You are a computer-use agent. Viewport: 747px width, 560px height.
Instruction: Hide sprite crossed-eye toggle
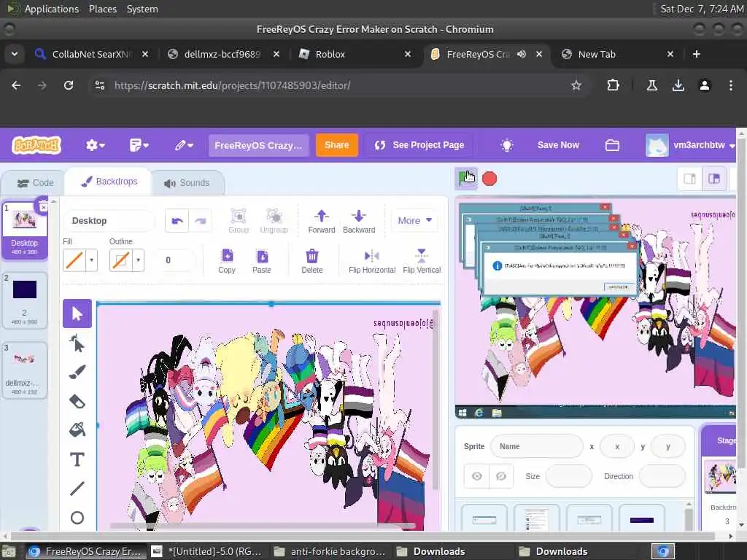501,476
